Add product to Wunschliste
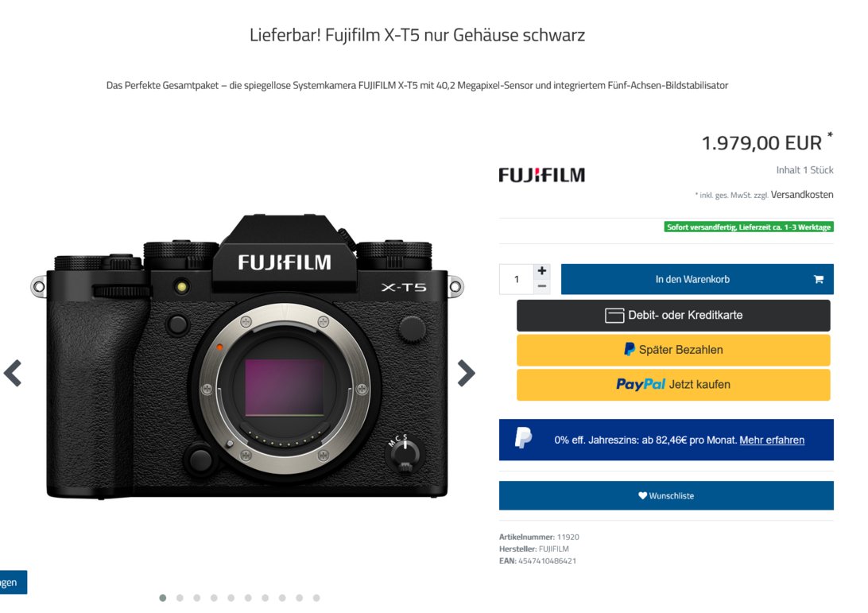 666,495
